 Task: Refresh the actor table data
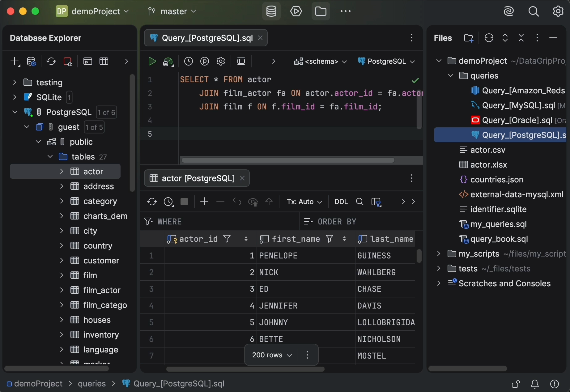(x=152, y=202)
